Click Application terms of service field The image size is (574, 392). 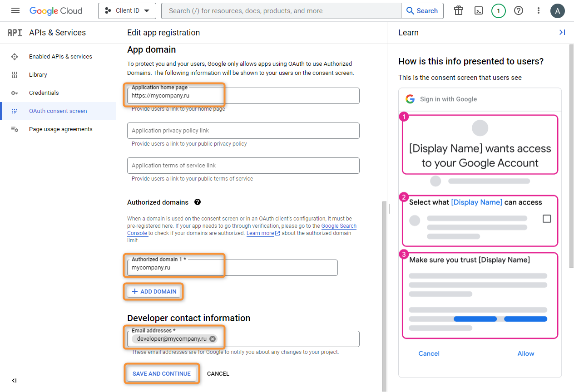(x=243, y=166)
